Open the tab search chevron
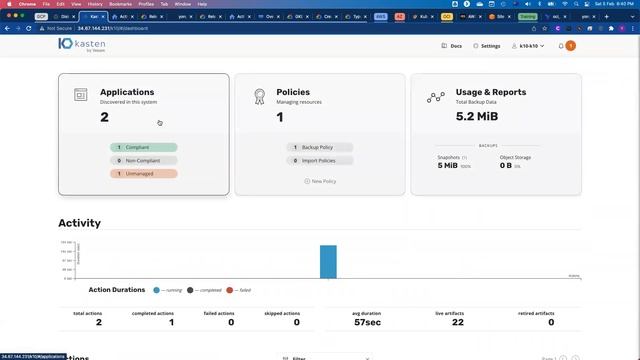This screenshot has width=640, height=360. coord(633,17)
